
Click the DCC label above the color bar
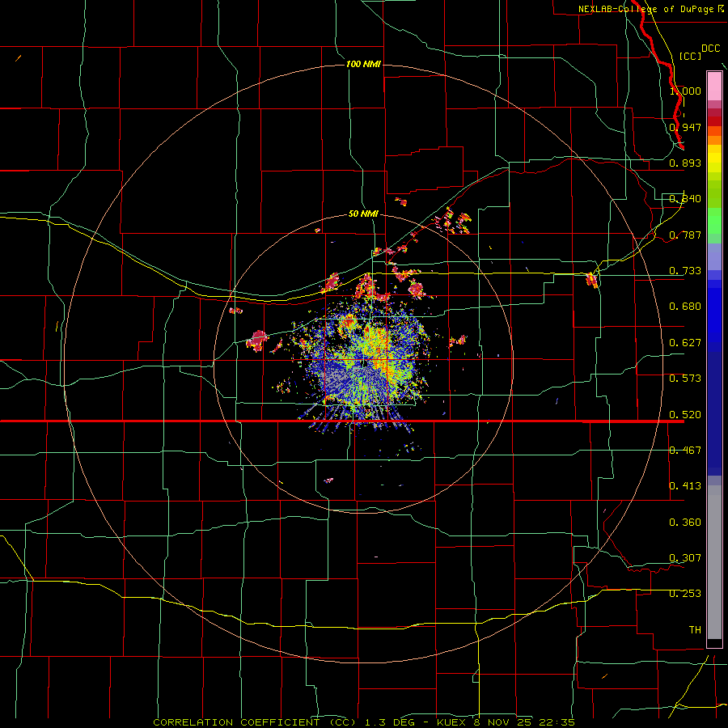pyautogui.click(x=711, y=49)
